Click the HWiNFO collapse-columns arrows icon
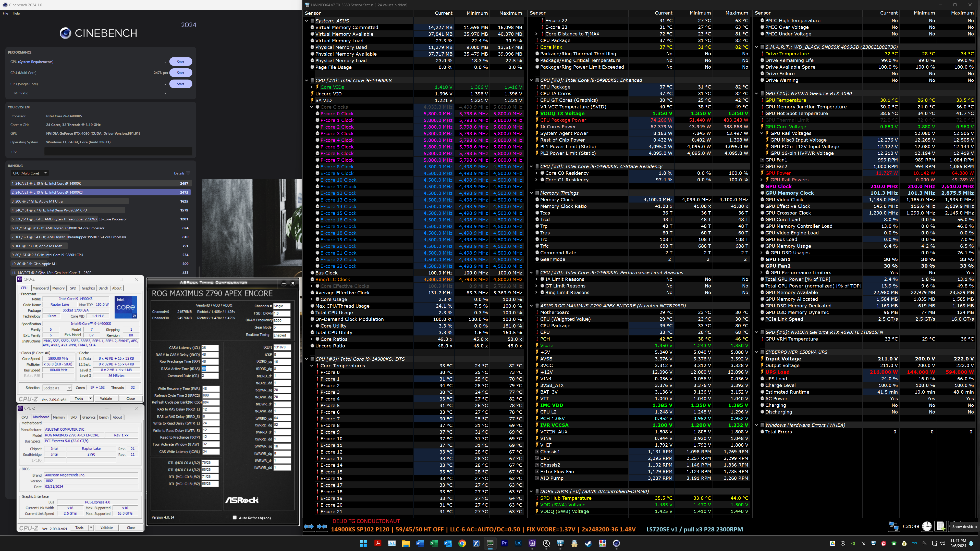The height and width of the screenshot is (551, 980). pyautogui.click(x=322, y=527)
